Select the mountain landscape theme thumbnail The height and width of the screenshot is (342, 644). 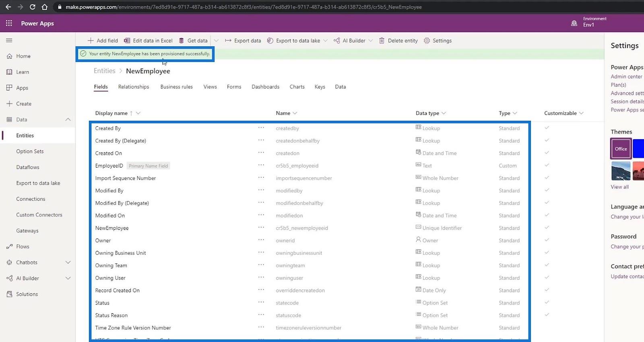click(621, 171)
